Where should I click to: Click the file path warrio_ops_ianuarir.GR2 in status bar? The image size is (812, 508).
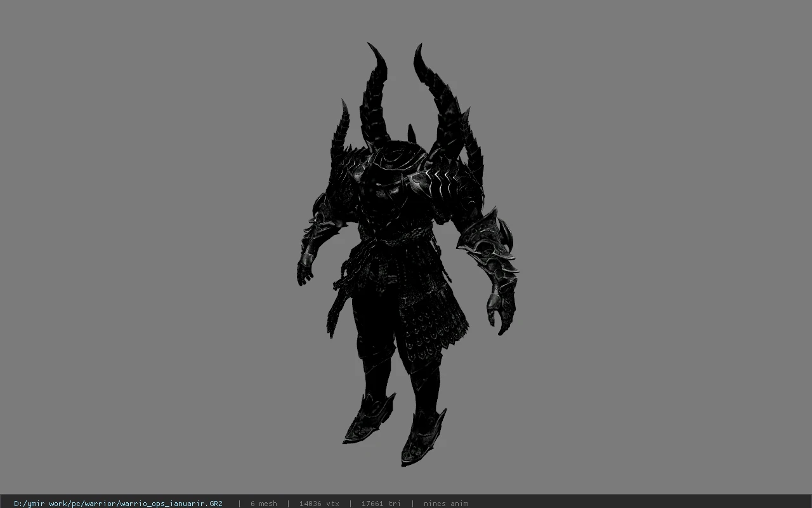pyautogui.click(x=118, y=504)
